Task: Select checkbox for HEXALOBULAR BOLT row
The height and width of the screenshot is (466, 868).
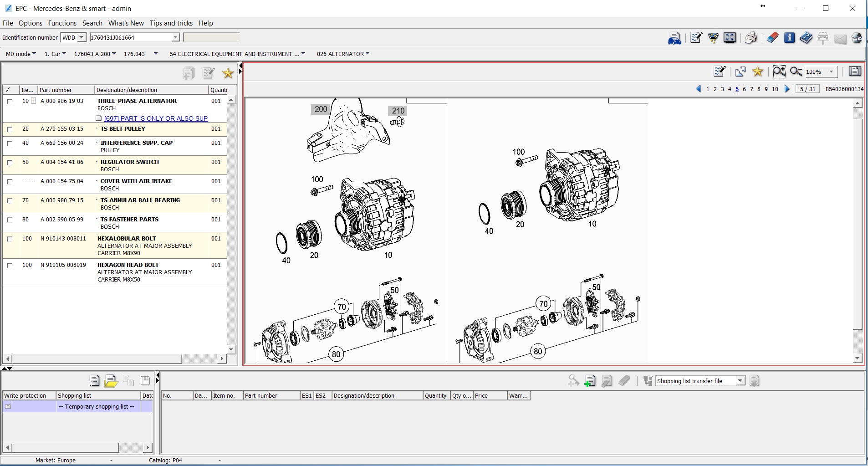Action: [x=10, y=239]
